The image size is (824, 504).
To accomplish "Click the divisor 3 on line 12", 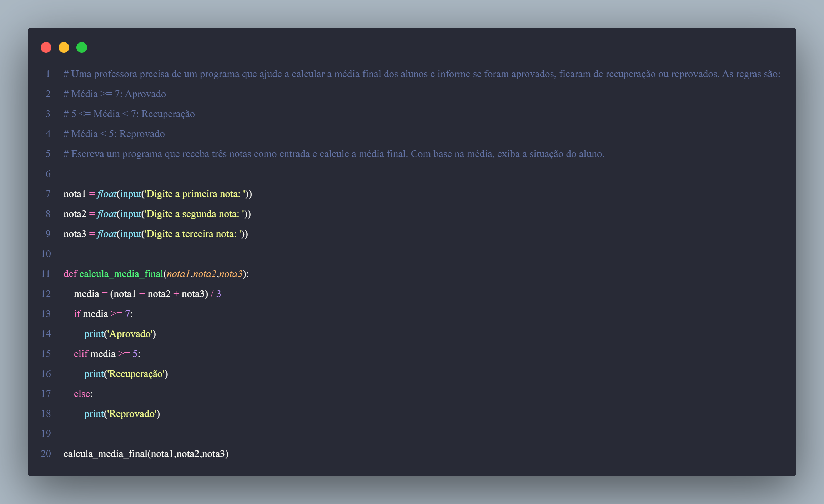I will coord(218,294).
